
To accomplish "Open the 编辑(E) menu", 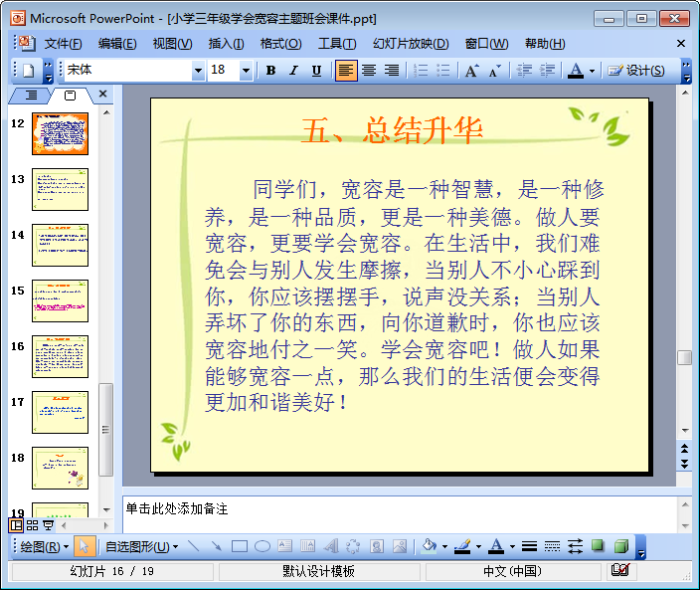I will click(117, 44).
